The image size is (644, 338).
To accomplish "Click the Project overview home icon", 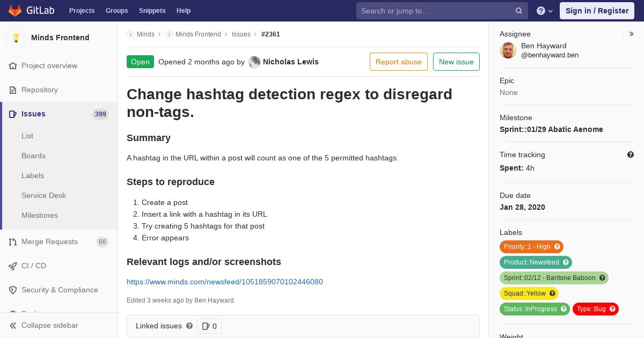I will tap(13, 66).
